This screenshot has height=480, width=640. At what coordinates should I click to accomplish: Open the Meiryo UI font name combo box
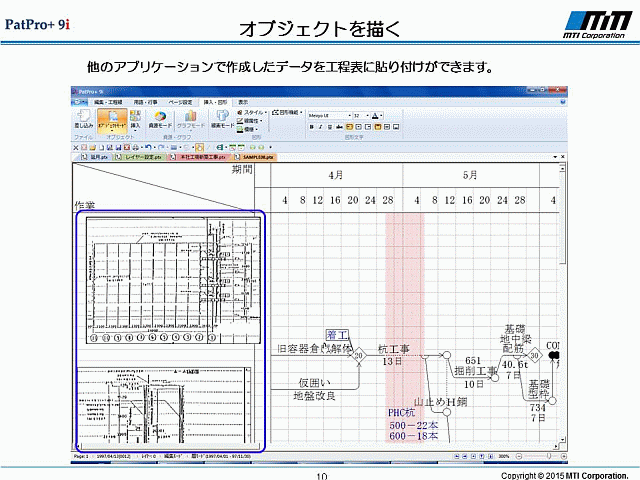coord(330,116)
